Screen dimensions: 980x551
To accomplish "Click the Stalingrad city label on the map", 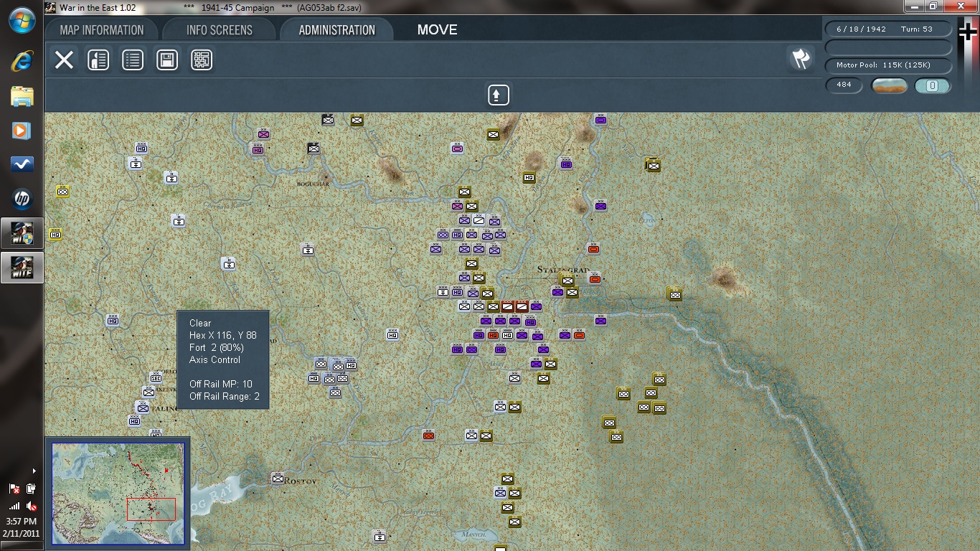I will (x=563, y=270).
